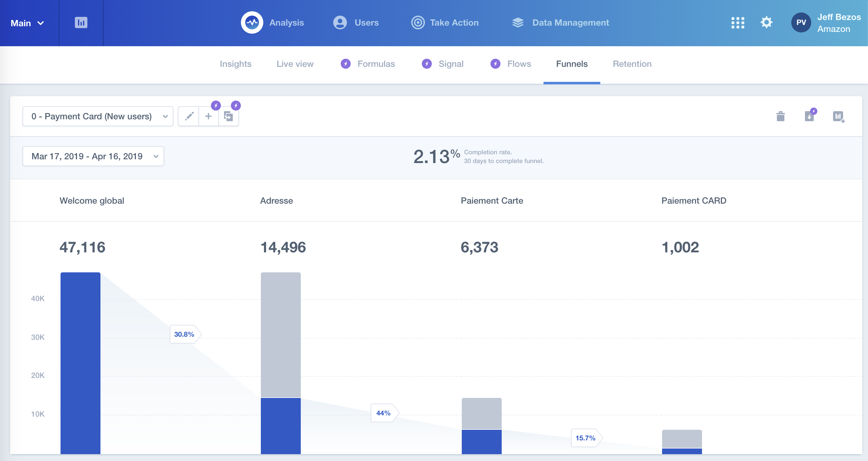Click the 2.13% completion rate figure
Screen dimensions: 868x461
pyautogui.click(x=436, y=156)
